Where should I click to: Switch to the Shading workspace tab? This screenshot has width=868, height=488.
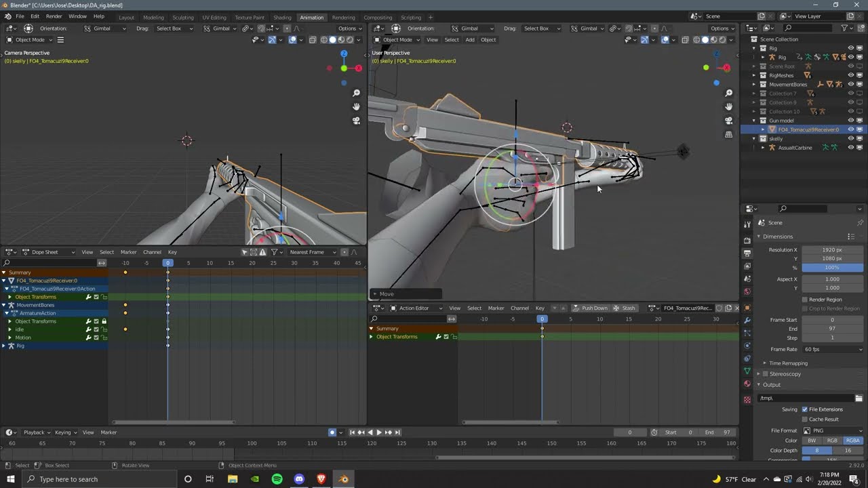tap(282, 17)
